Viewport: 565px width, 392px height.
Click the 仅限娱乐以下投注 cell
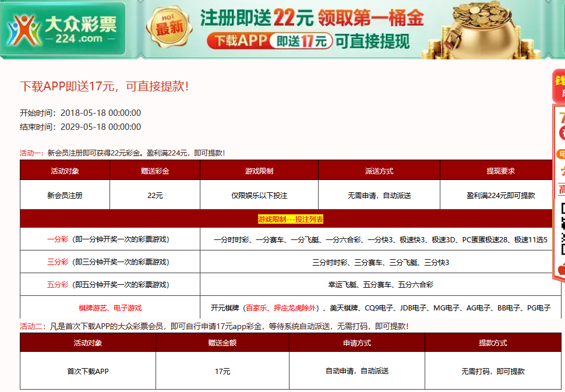tap(259, 195)
